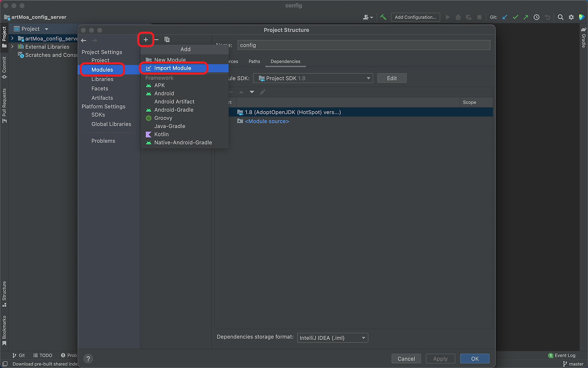588x368 pixels.
Task: Switch to the Paths tab
Action: [x=254, y=61]
